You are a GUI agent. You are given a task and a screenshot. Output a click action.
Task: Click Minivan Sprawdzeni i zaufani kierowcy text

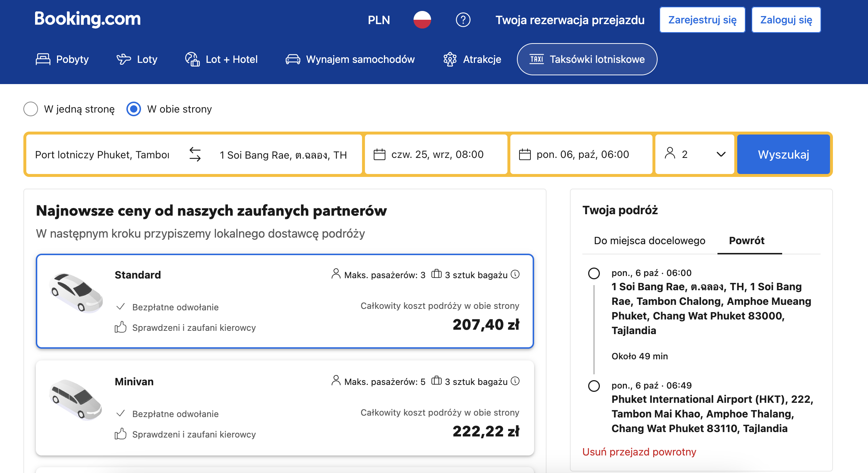(194, 434)
